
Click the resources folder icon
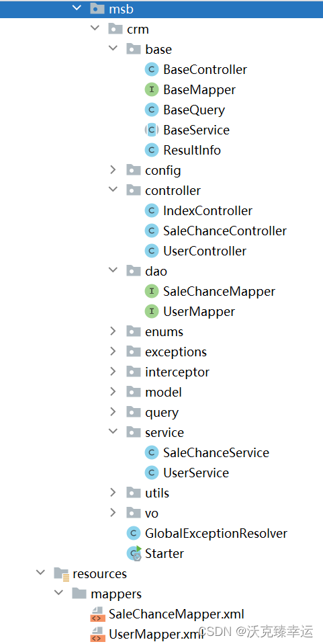61,573
